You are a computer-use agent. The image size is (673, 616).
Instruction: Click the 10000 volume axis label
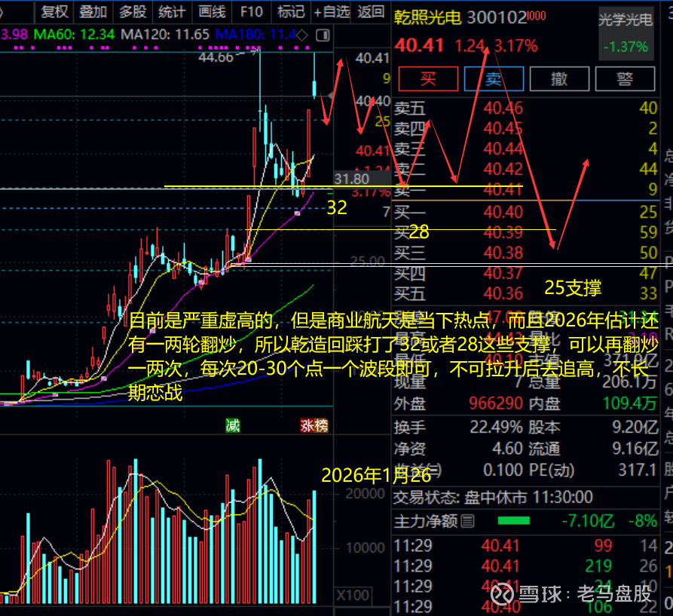coord(366,547)
